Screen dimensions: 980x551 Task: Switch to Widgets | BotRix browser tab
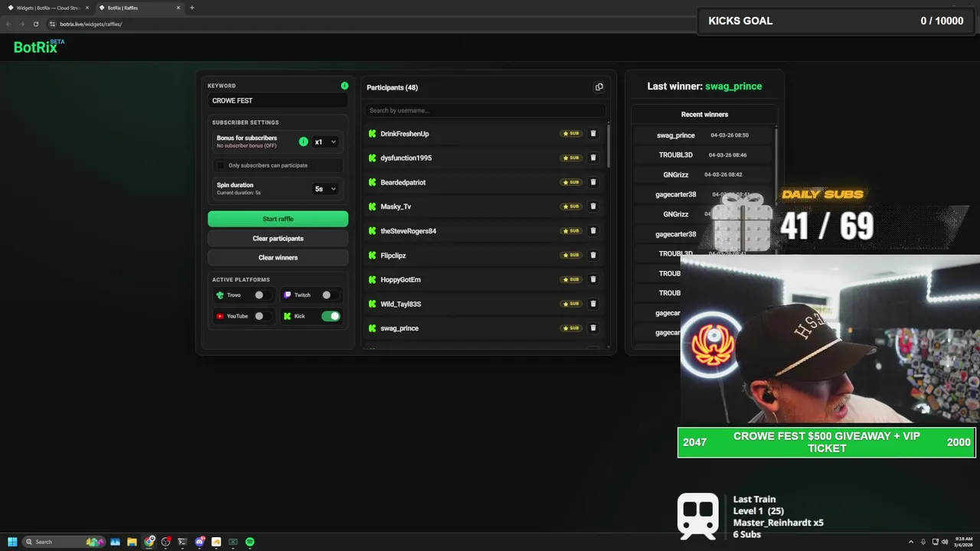coord(48,8)
